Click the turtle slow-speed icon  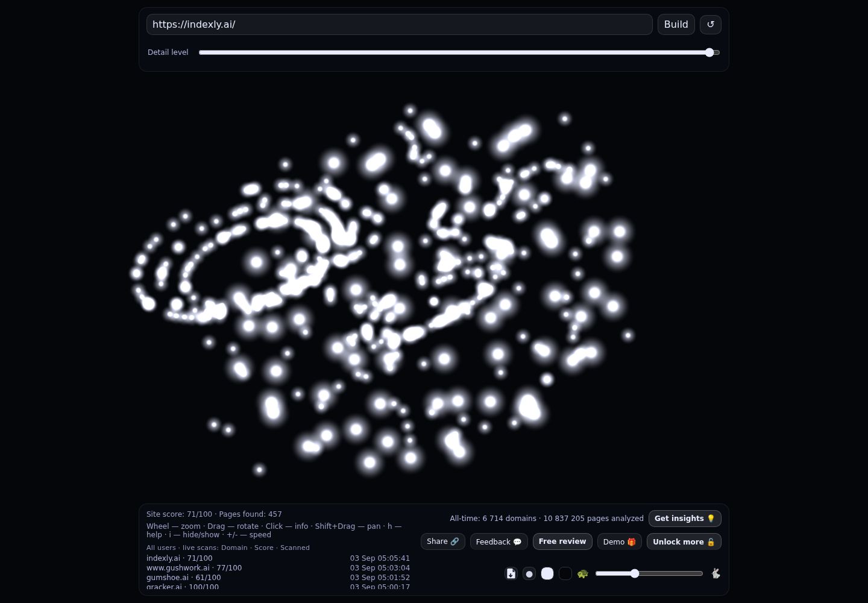582,573
